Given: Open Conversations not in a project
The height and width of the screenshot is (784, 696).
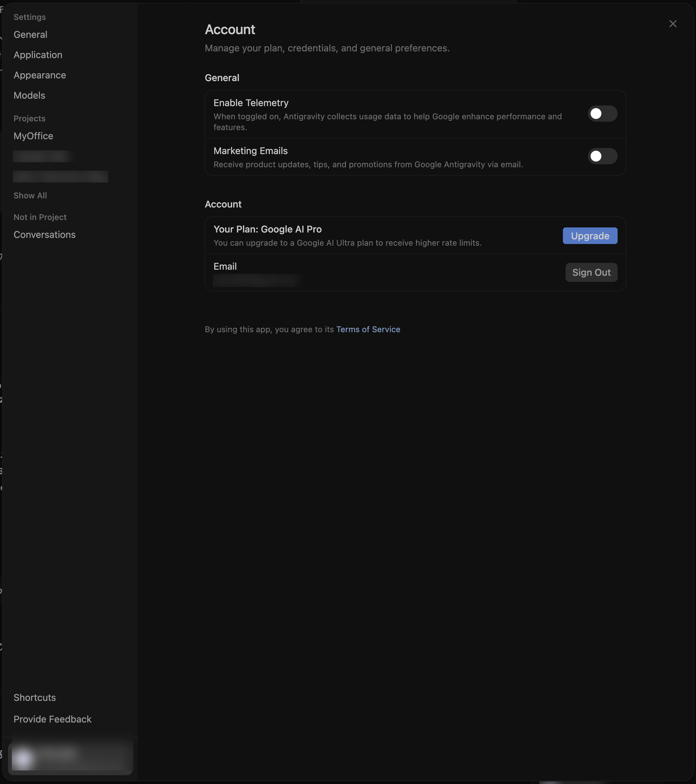Looking at the screenshot, I should click(x=45, y=235).
